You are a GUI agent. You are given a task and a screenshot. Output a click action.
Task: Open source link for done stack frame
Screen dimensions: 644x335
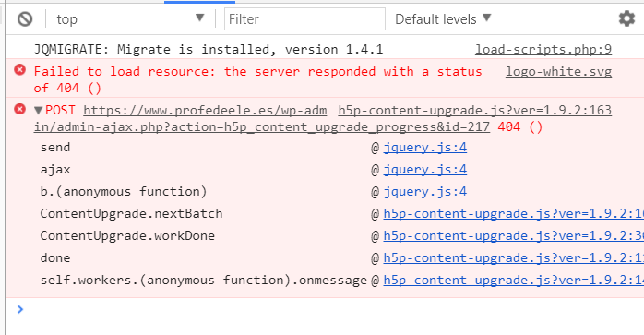(x=513, y=258)
